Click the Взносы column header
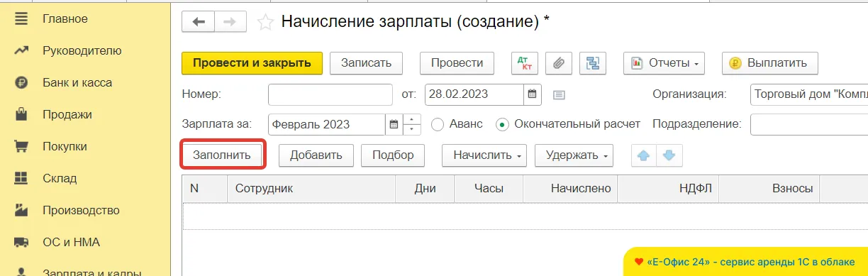 770,189
